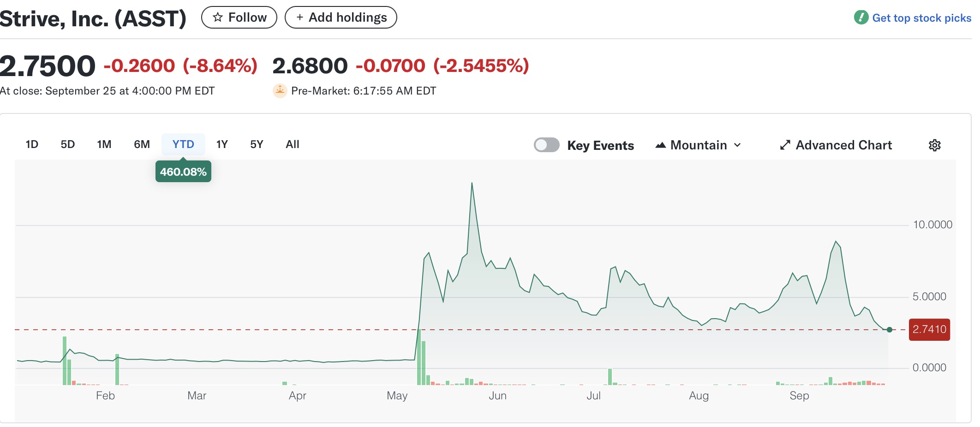Click the 10.0000 y-axis label
Image resolution: width=980 pixels, height=427 pixels.
tap(932, 225)
